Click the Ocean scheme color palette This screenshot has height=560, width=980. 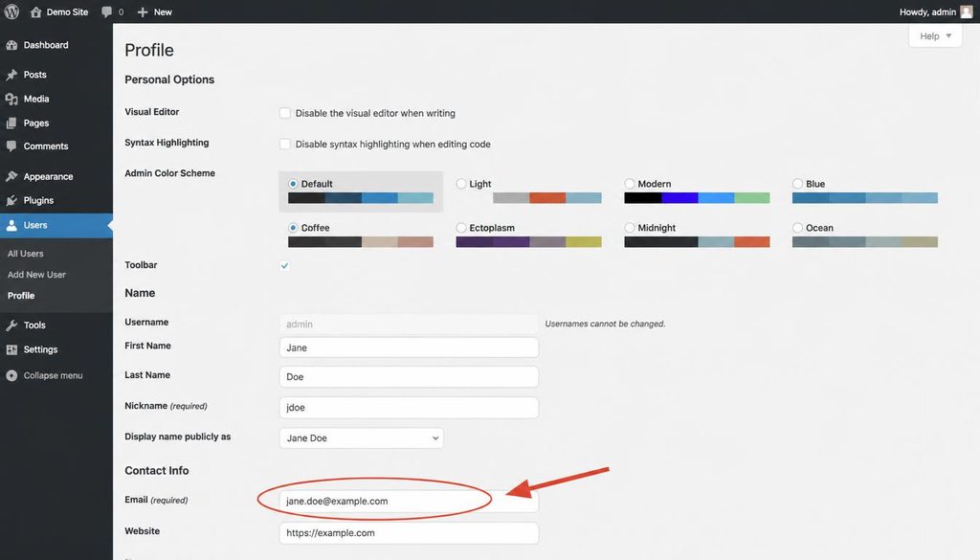click(x=865, y=242)
